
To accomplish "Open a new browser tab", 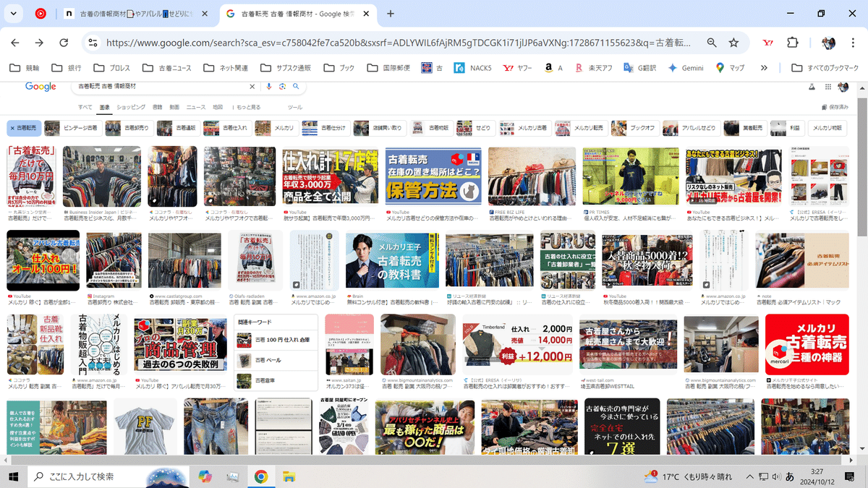I will pyautogui.click(x=391, y=14).
